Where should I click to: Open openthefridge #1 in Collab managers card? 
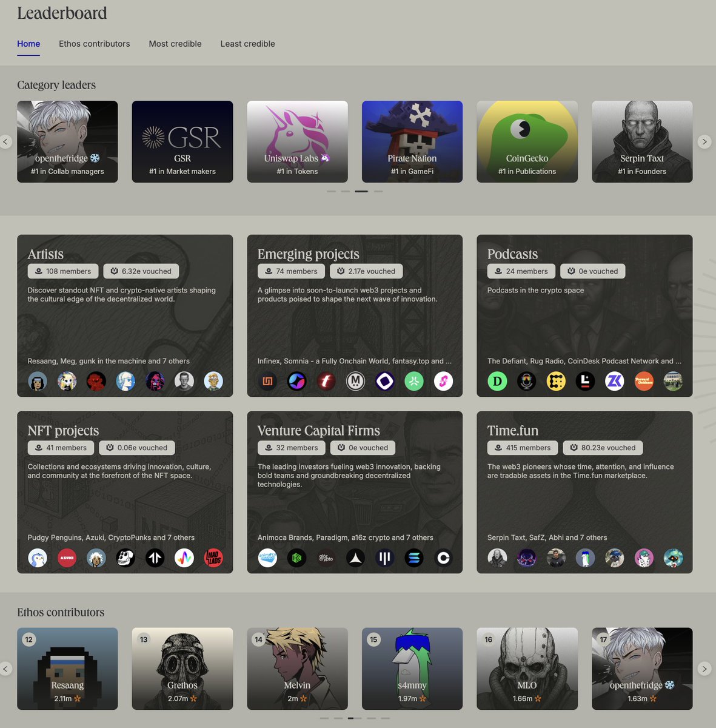coord(67,141)
